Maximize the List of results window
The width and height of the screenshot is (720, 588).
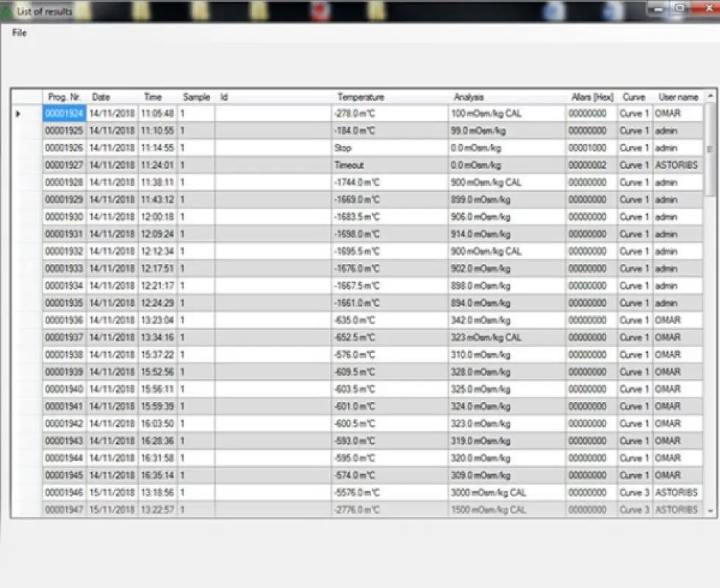point(680,9)
